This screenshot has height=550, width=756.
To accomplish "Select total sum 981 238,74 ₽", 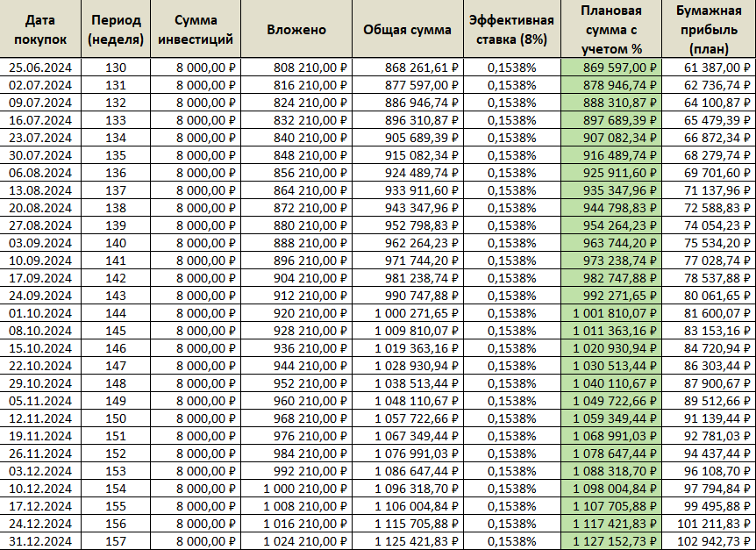I will (408, 278).
